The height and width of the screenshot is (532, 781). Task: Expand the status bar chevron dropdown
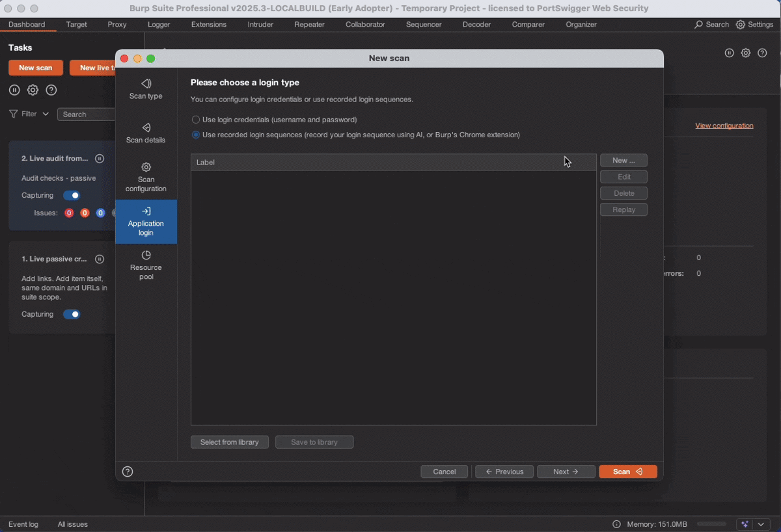click(761, 524)
